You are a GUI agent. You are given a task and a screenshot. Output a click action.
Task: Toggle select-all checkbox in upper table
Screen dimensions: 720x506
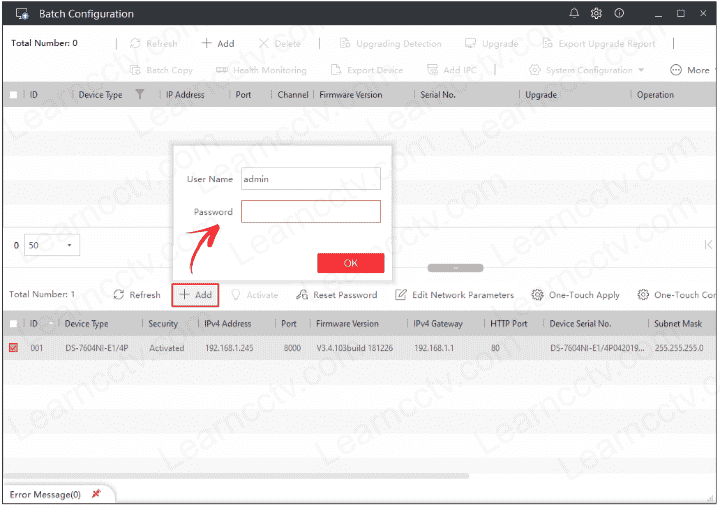[13, 95]
